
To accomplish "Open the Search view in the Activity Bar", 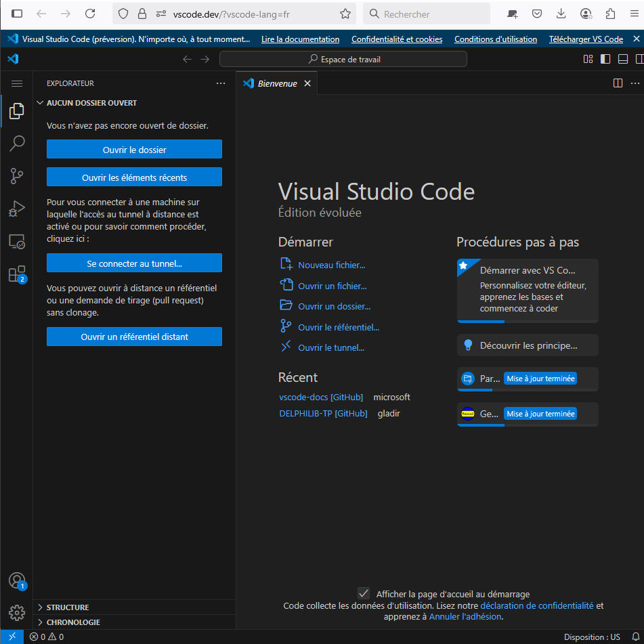I will (x=17, y=143).
